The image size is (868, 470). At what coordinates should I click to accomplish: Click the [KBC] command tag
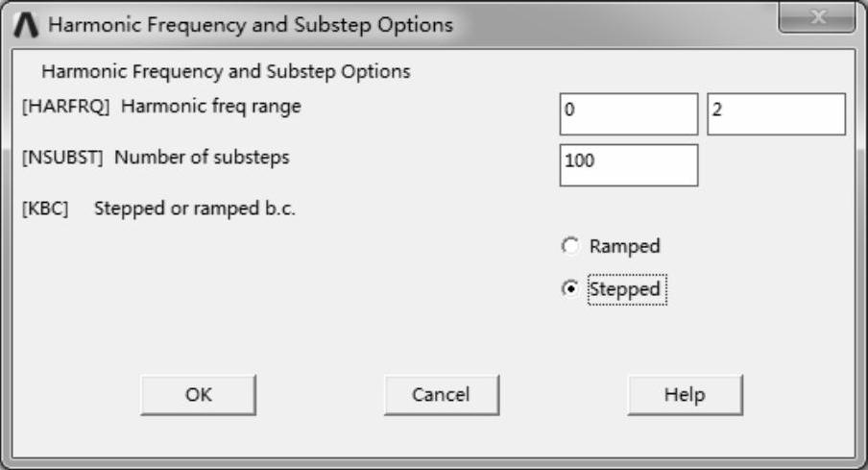click(x=45, y=209)
